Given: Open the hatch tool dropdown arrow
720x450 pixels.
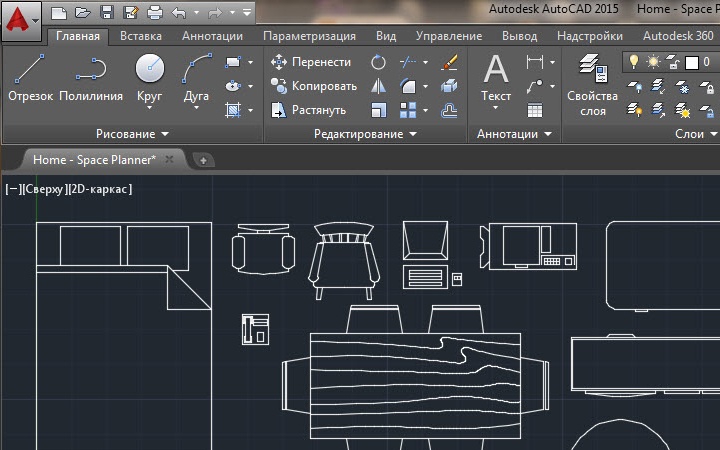Looking at the screenshot, I should (250, 110).
